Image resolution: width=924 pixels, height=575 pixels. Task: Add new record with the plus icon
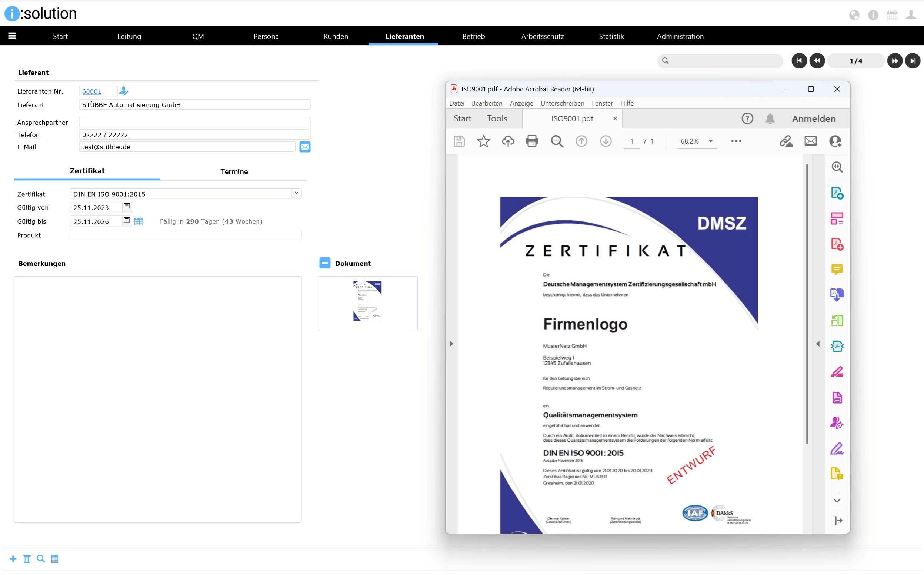tap(13, 559)
